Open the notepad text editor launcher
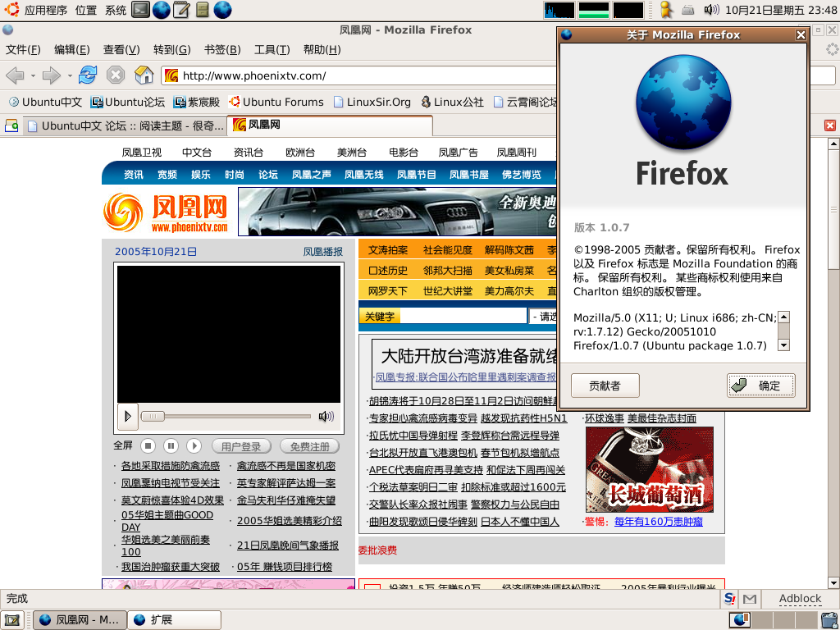The height and width of the screenshot is (630, 840). tap(181, 10)
